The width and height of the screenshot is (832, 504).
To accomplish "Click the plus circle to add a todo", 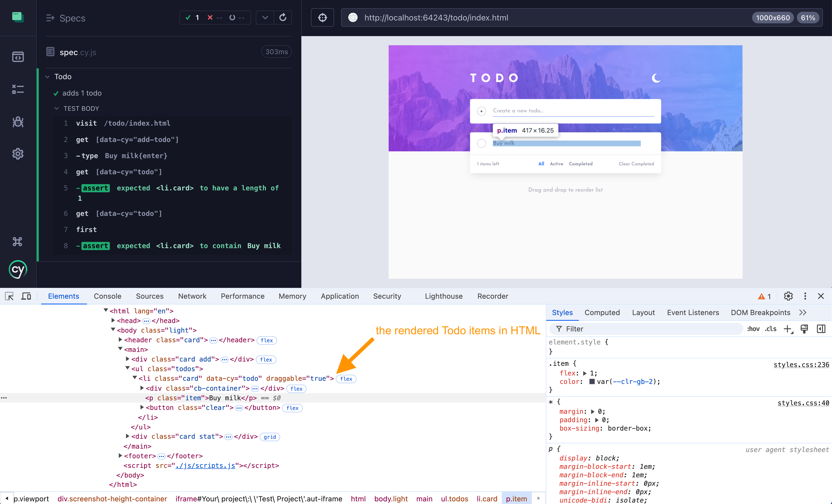I will pyautogui.click(x=481, y=111).
